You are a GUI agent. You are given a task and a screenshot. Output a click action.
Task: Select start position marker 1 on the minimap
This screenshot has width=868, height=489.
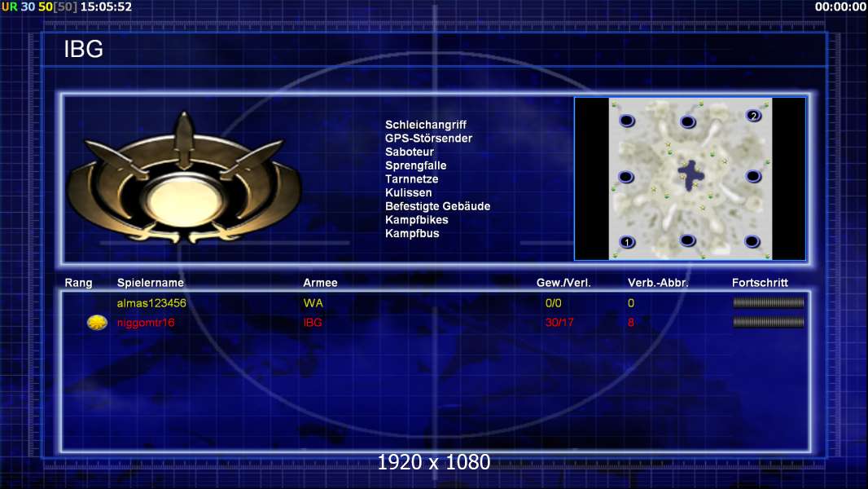[627, 242]
